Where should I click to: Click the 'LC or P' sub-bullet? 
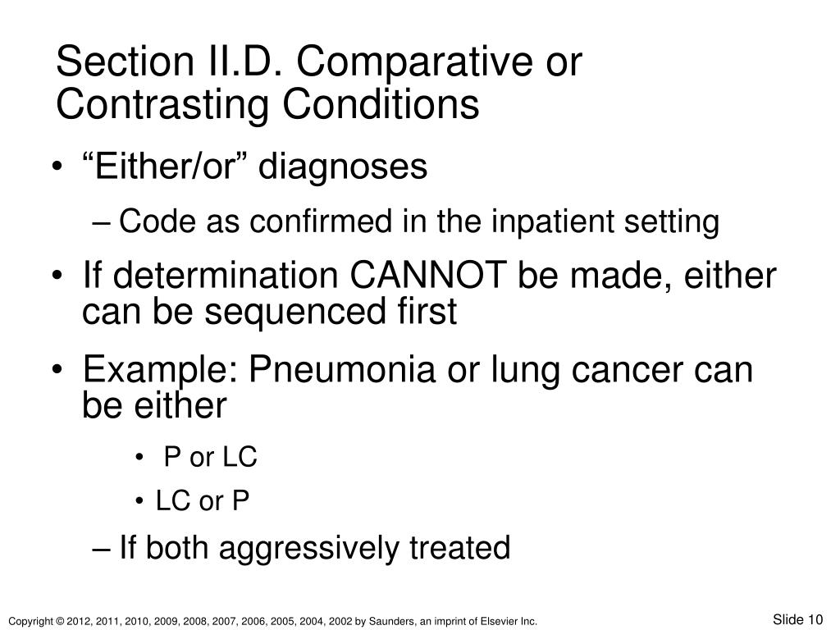[x=203, y=501]
